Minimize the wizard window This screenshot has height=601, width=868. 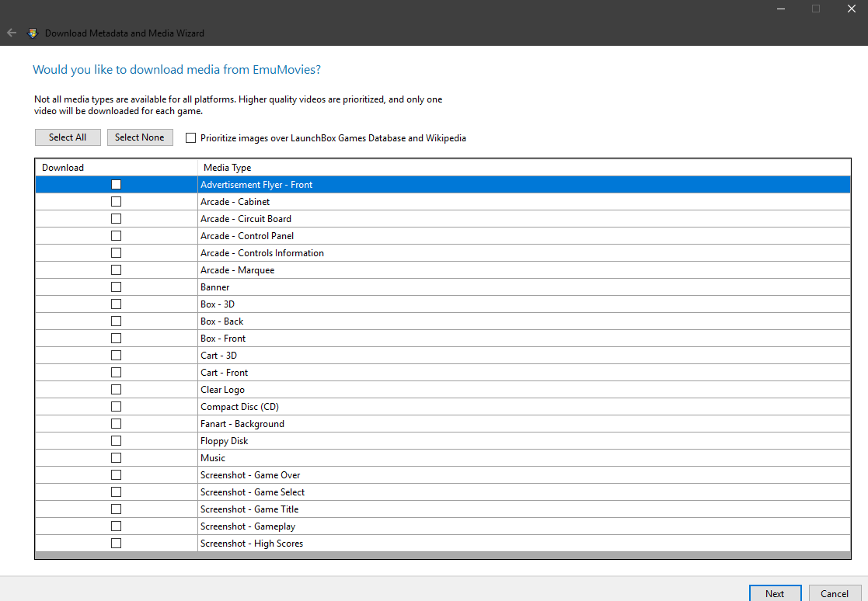781,9
